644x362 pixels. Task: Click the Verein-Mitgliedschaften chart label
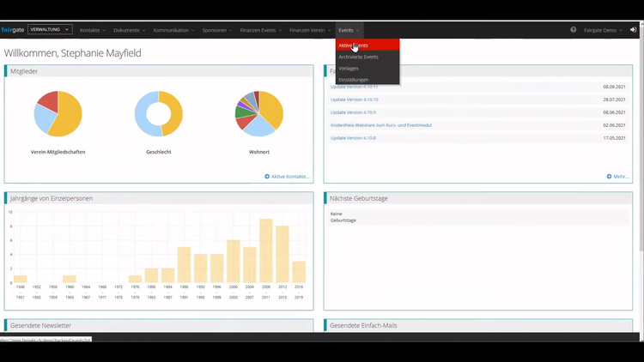(x=58, y=152)
